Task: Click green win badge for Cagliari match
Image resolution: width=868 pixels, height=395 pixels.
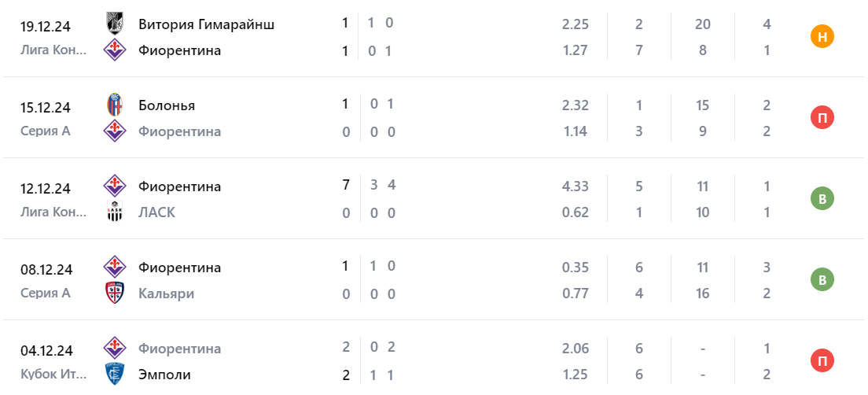Action: (822, 280)
